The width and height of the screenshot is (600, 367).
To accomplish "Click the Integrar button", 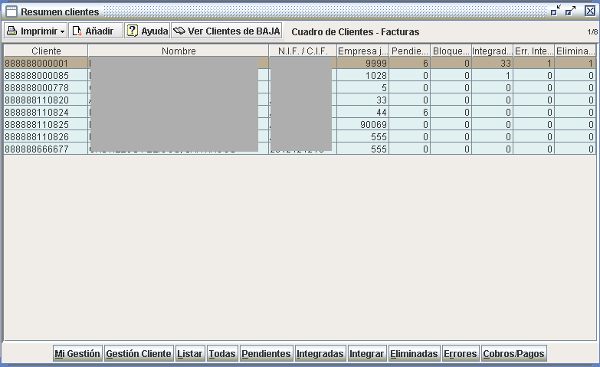I will (367, 354).
